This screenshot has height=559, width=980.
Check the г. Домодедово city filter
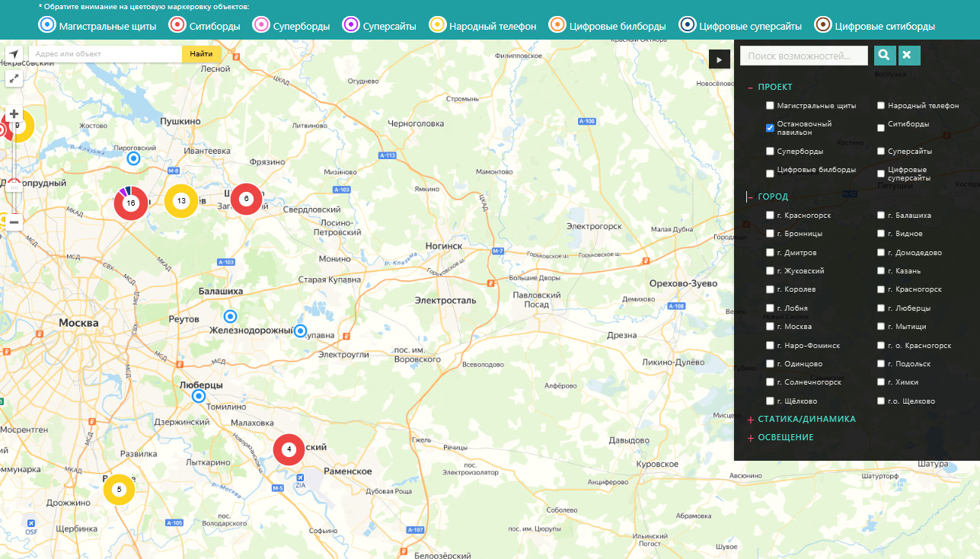(881, 253)
